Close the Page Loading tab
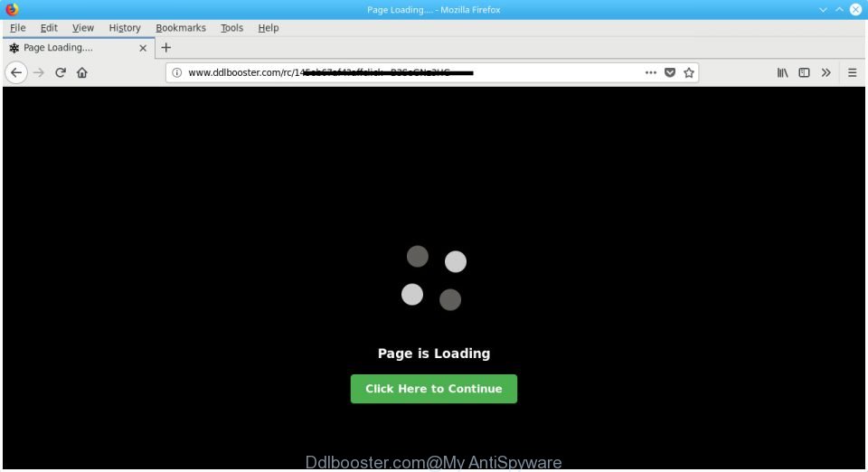The width and height of the screenshot is (868, 472). pyautogui.click(x=143, y=48)
